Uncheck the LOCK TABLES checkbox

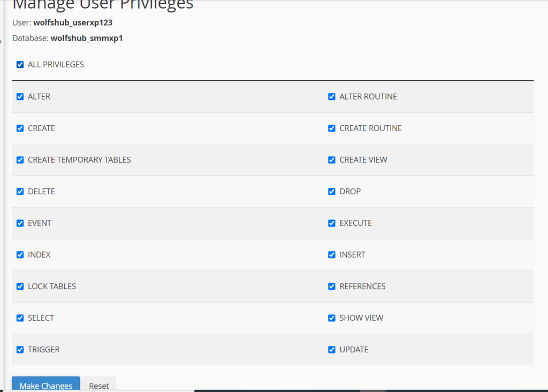20,286
